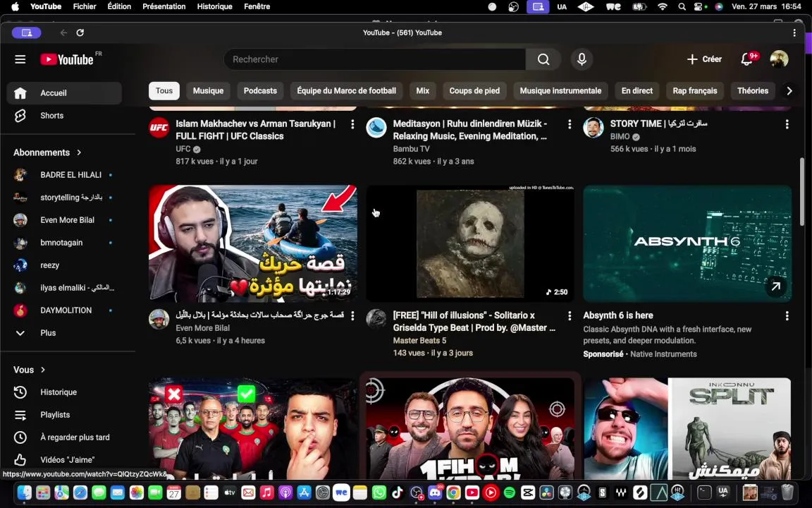The width and height of the screenshot is (812, 508).
Task: Open Even More Bilal avatar under video
Action: point(159,320)
